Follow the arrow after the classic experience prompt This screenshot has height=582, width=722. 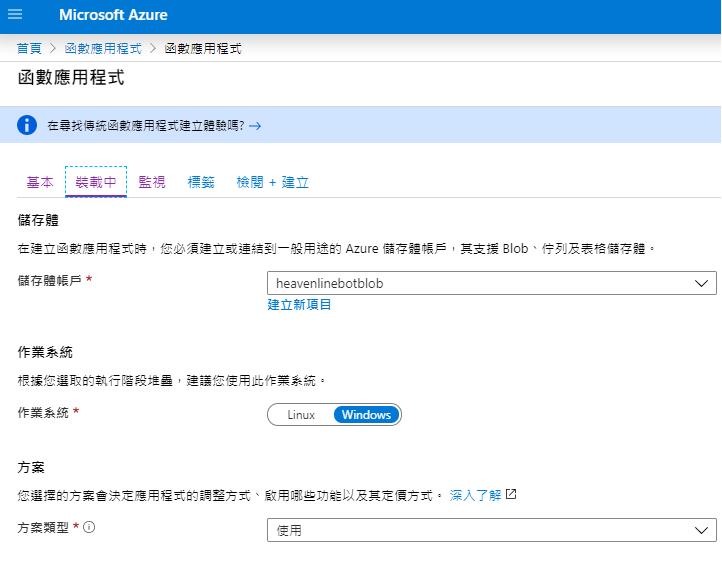255,126
